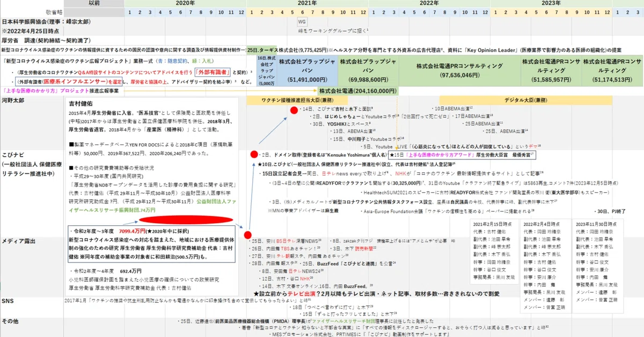
Task: Select the 株式会社プラップジャパン (69,988,600円) block
Action: (368, 70)
